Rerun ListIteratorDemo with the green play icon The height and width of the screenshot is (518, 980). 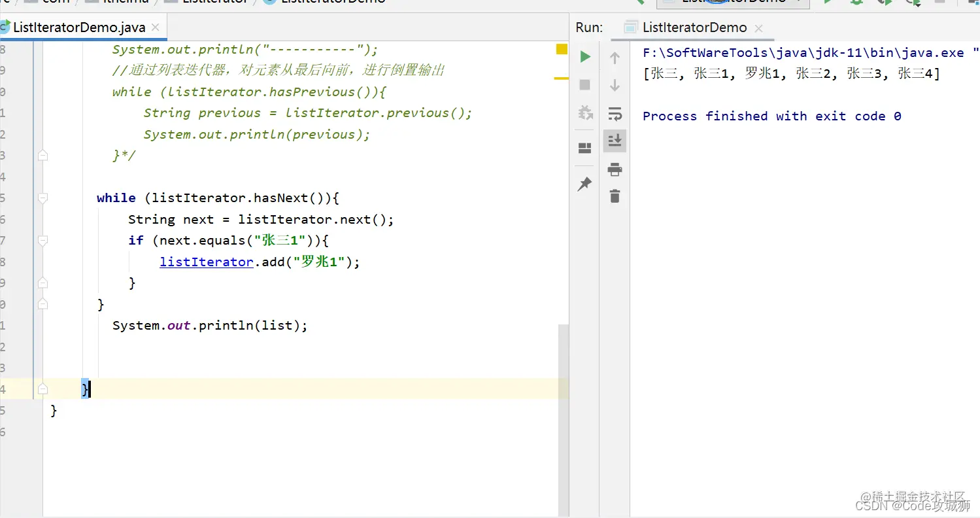585,57
